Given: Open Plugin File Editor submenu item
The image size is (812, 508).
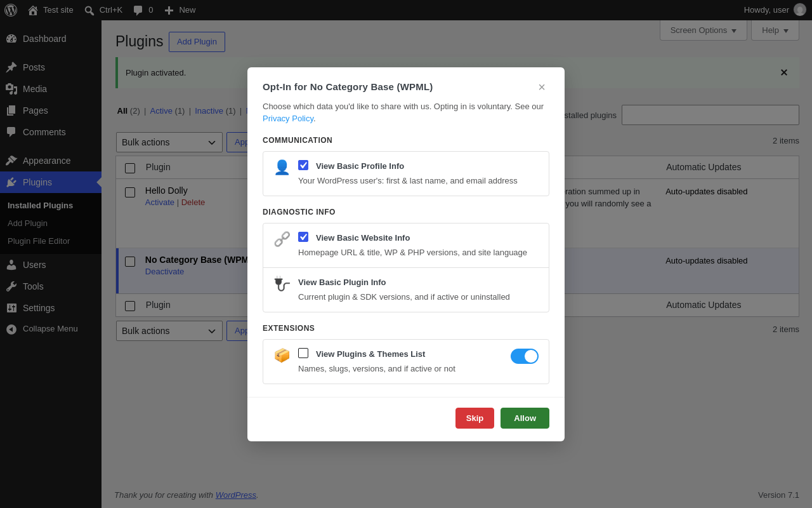Looking at the screenshot, I should coord(39,241).
